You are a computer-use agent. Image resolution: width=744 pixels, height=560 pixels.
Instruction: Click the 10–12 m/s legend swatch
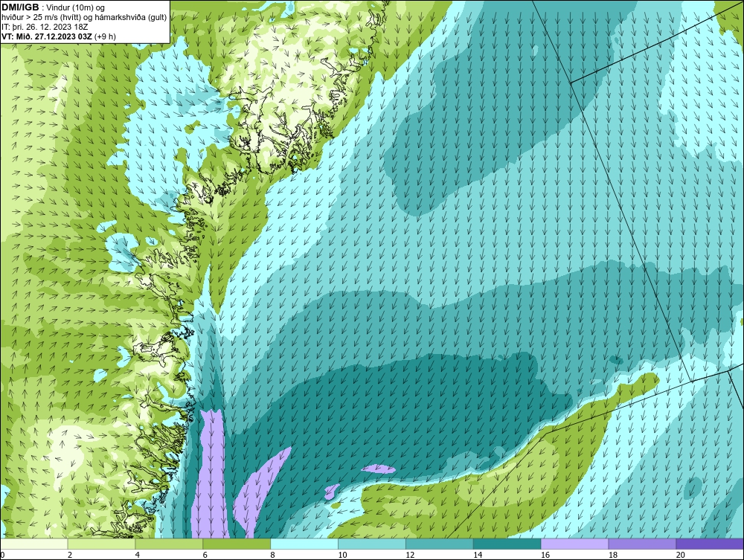point(372,544)
